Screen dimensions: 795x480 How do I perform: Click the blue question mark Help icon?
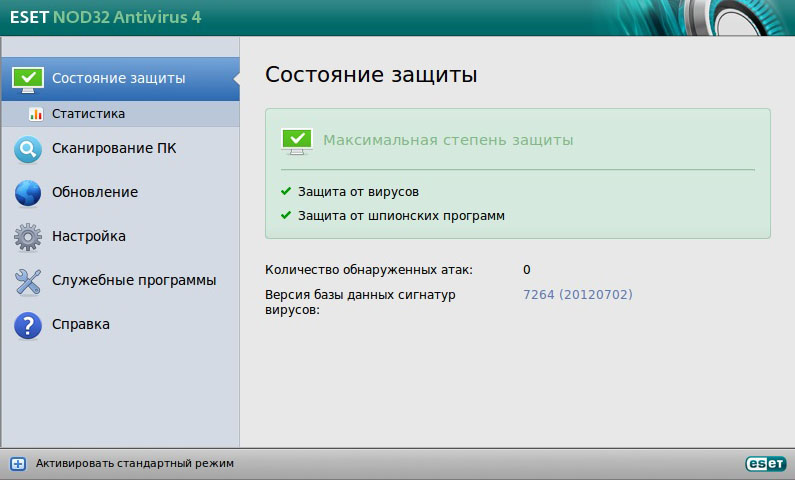pos(28,325)
